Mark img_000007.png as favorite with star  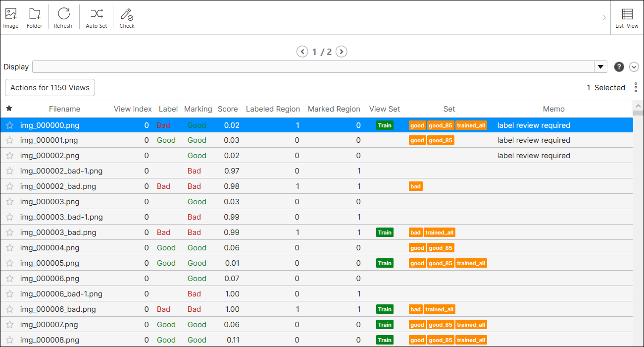pyautogui.click(x=9, y=325)
